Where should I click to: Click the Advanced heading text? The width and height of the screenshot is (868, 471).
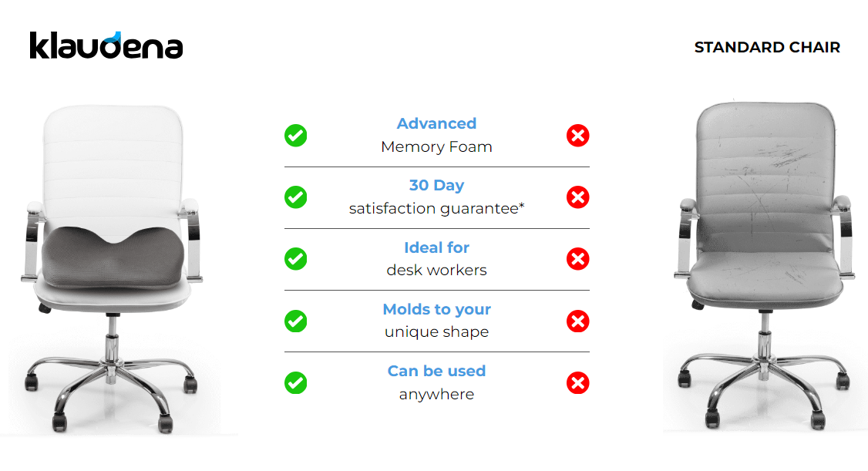(x=437, y=123)
